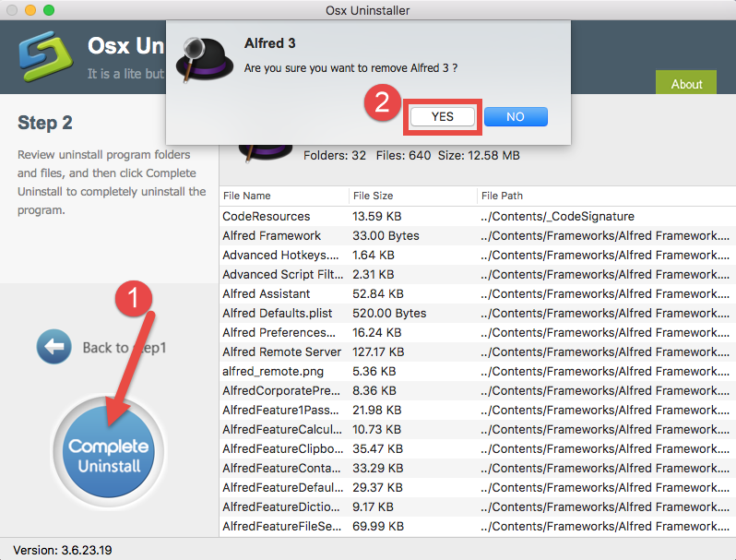The width and height of the screenshot is (736, 560).
Task: Select the AlfredCorporatePre... row
Action: 478,390
